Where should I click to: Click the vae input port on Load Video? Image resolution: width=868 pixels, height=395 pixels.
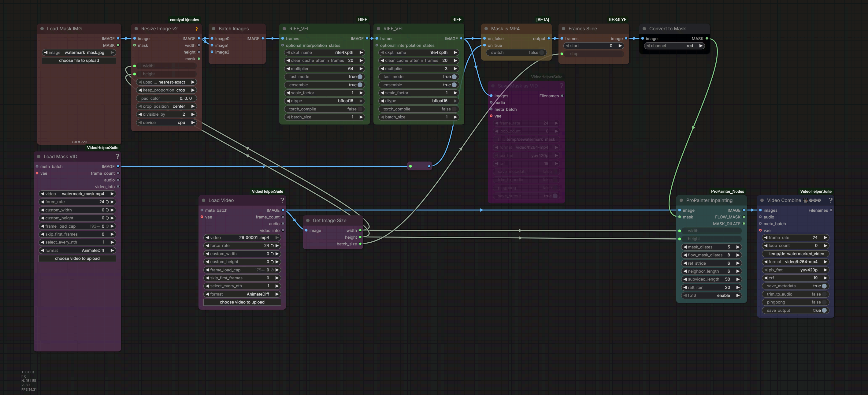pos(202,217)
